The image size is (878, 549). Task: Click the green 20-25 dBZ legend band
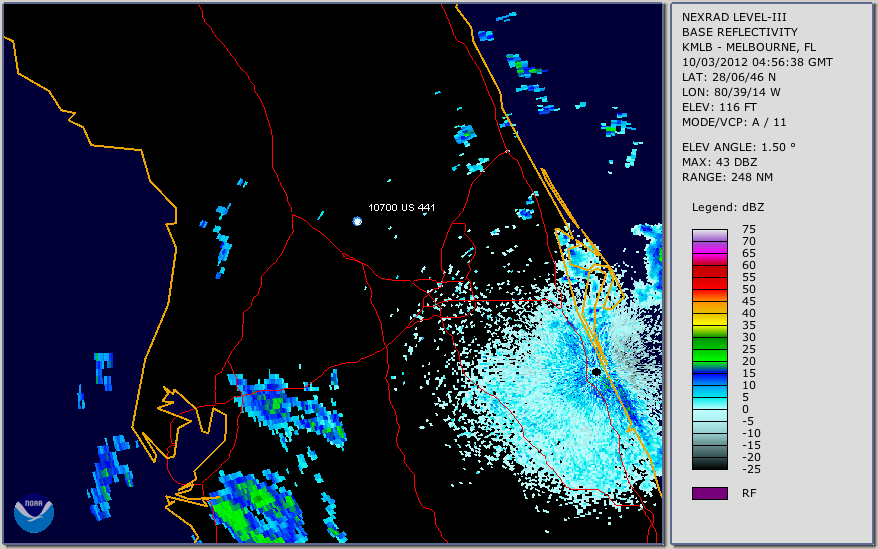pos(709,355)
